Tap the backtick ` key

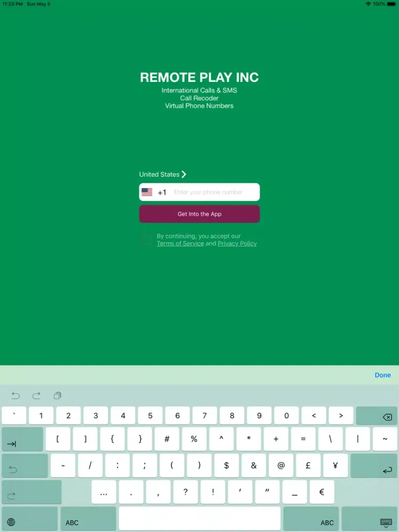coord(14,415)
